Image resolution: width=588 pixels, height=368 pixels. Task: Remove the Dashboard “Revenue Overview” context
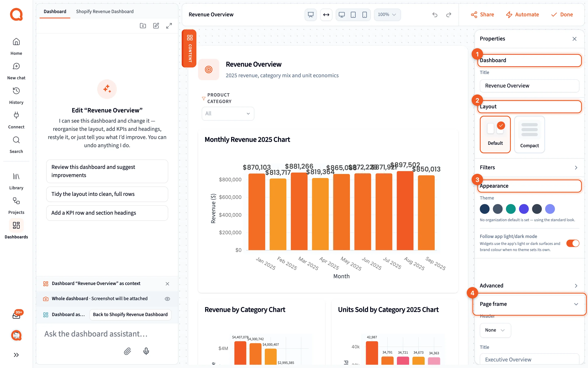click(x=167, y=284)
